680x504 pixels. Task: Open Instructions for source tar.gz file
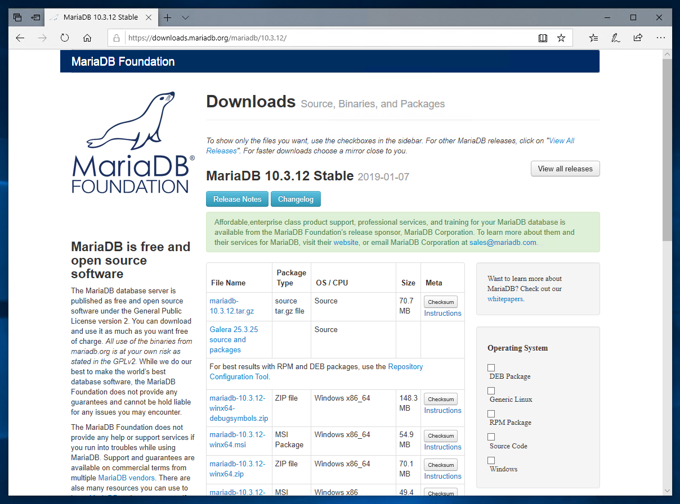pos(442,313)
